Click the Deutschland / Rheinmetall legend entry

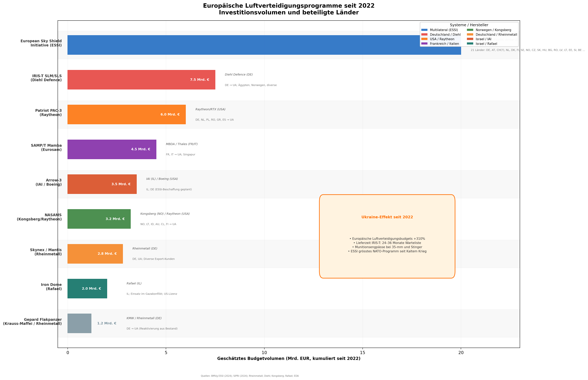point(496,35)
